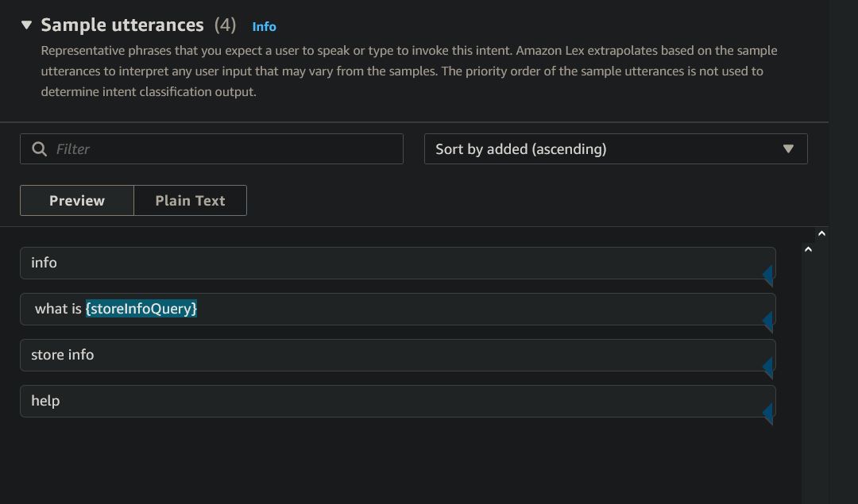Screen dimensions: 858x504
Task: Switch to the Plain Text view
Action: point(190,201)
